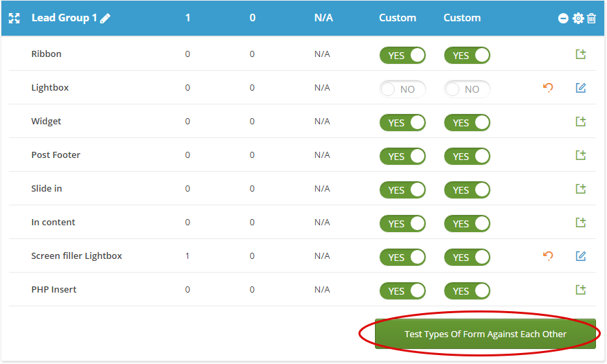607x364 pixels.
Task: Toggle first YES switch in Slide in row
Action: click(x=402, y=190)
